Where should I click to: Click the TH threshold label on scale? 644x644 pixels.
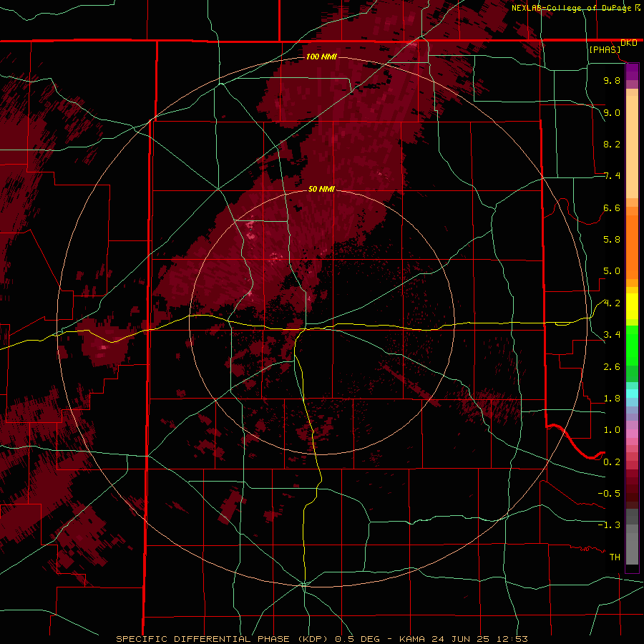pos(615,557)
